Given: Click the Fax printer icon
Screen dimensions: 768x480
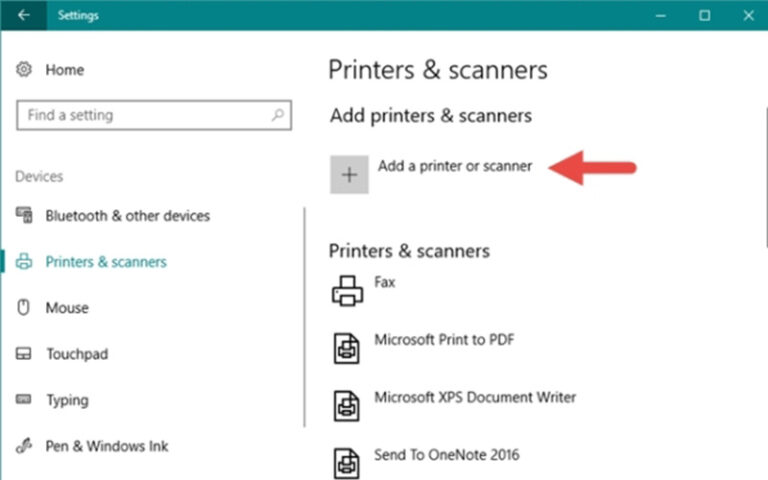Looking at the screenshot, I should [x=347, y=291].
